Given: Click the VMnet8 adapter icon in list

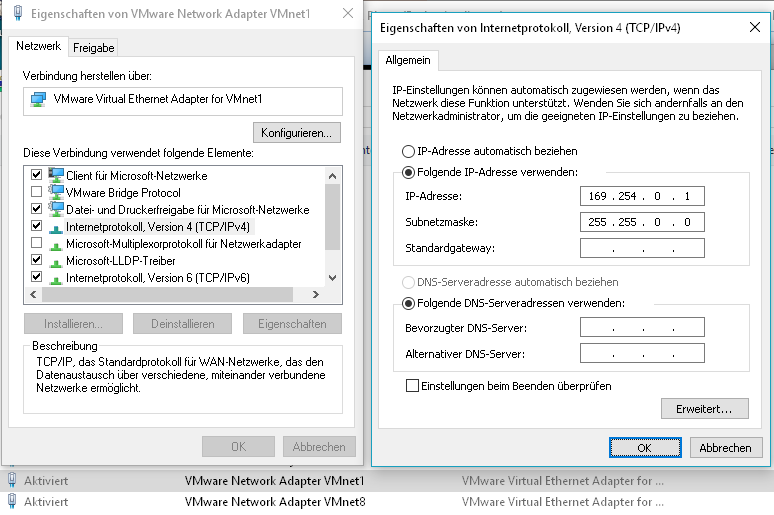Looking at the screenshot, I should pos(11,502).
